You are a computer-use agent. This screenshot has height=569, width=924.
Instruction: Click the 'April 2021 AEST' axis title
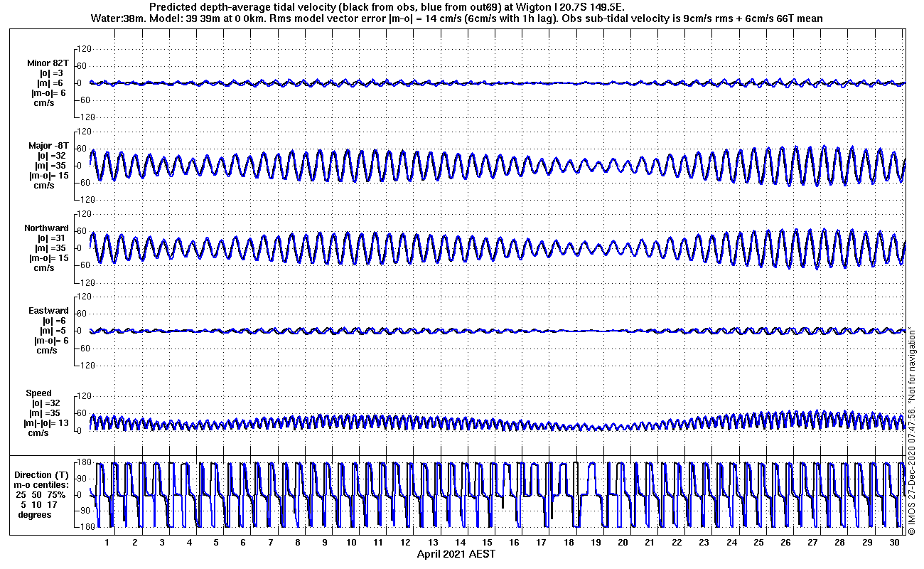click(456, 553)
